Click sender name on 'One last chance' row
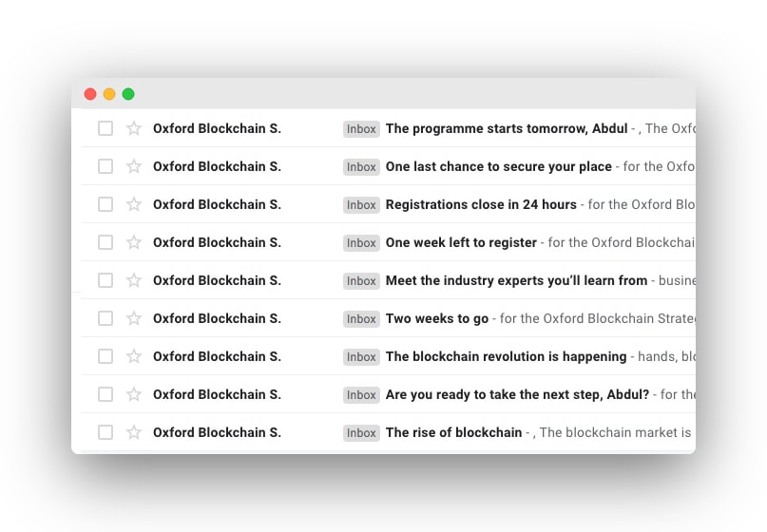767x532 pixels. [x=217, y=167]
